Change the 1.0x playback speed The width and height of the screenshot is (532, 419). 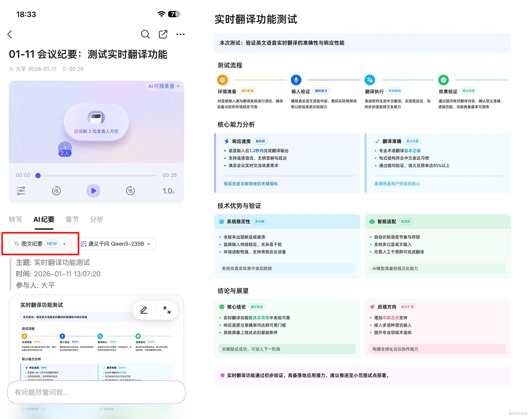(168, 191)
